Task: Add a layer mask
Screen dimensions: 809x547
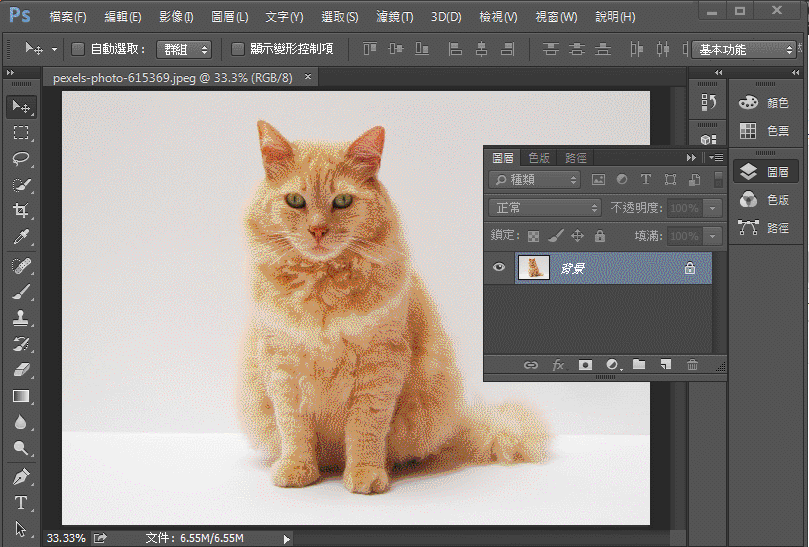Action: (585, 365)
